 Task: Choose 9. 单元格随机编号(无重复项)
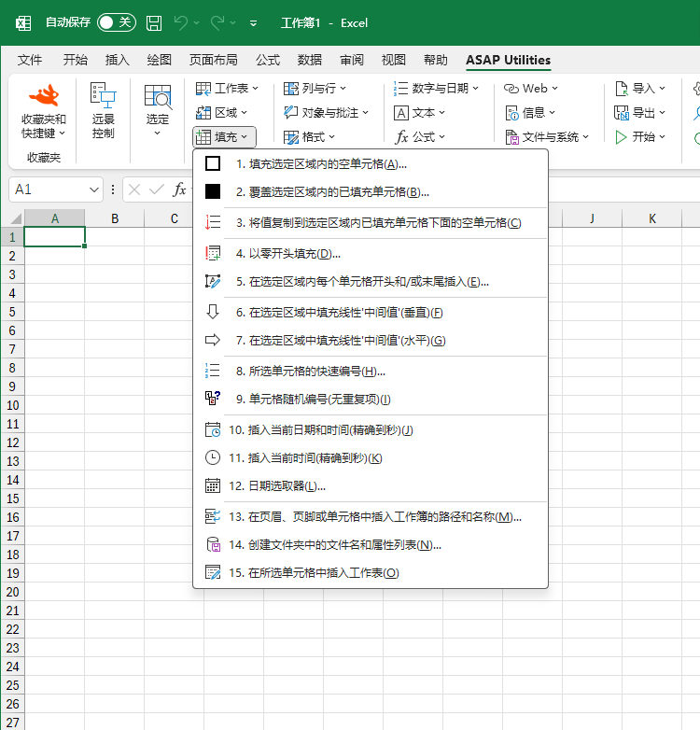(371, 399)
